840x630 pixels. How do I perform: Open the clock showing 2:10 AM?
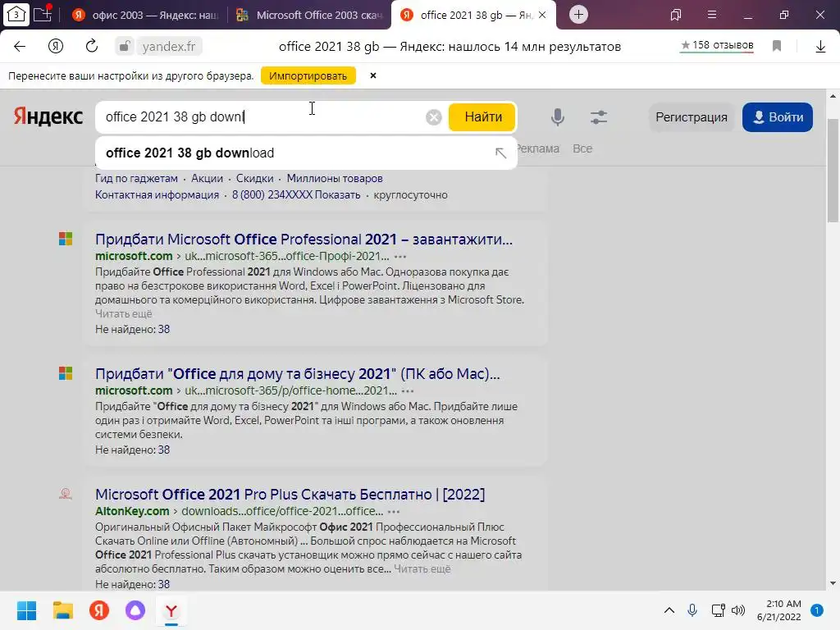pyautogui.click(x=779, y=610)
